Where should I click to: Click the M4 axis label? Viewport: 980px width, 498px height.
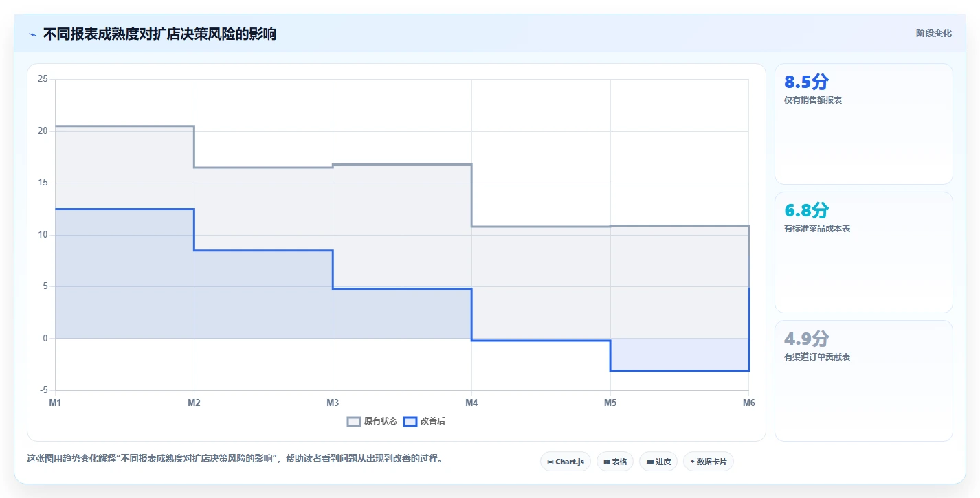[x=471, y=403]
